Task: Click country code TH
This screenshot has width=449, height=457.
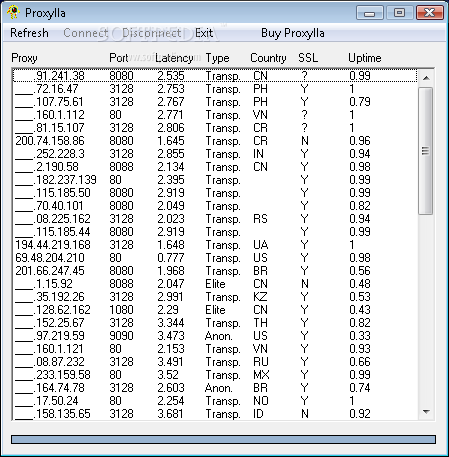Action: (x=260, y=323)
